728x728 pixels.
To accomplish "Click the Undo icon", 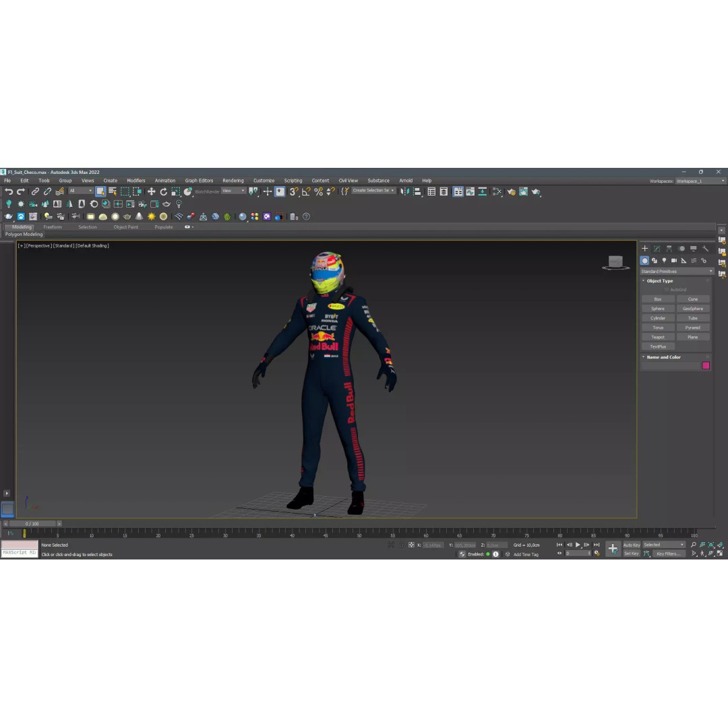I will (x=8, y=192).
